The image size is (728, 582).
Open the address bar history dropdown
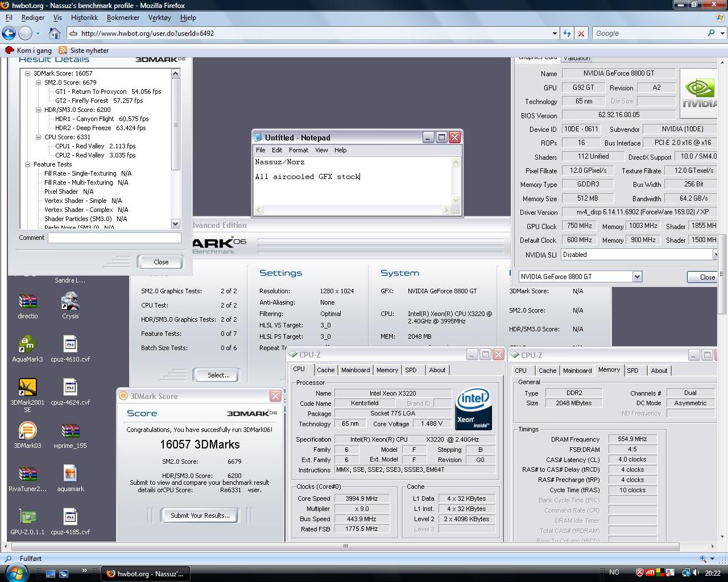(x=555, y=34)
